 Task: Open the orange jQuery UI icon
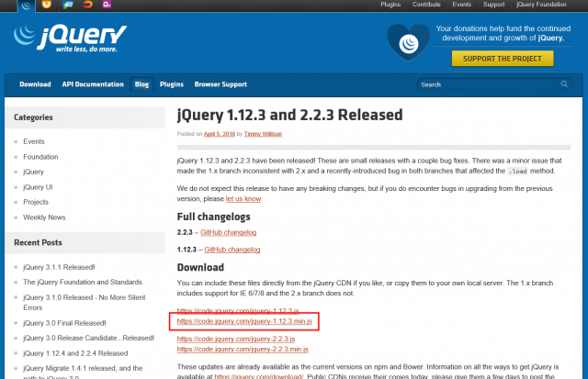(47, 5)
